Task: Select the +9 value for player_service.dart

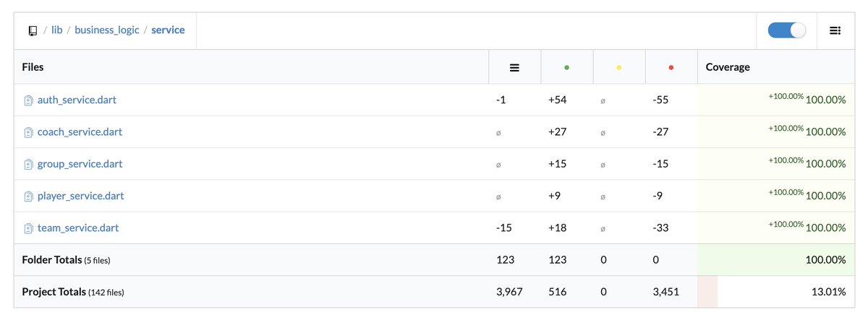Action: tap(555, 196)
